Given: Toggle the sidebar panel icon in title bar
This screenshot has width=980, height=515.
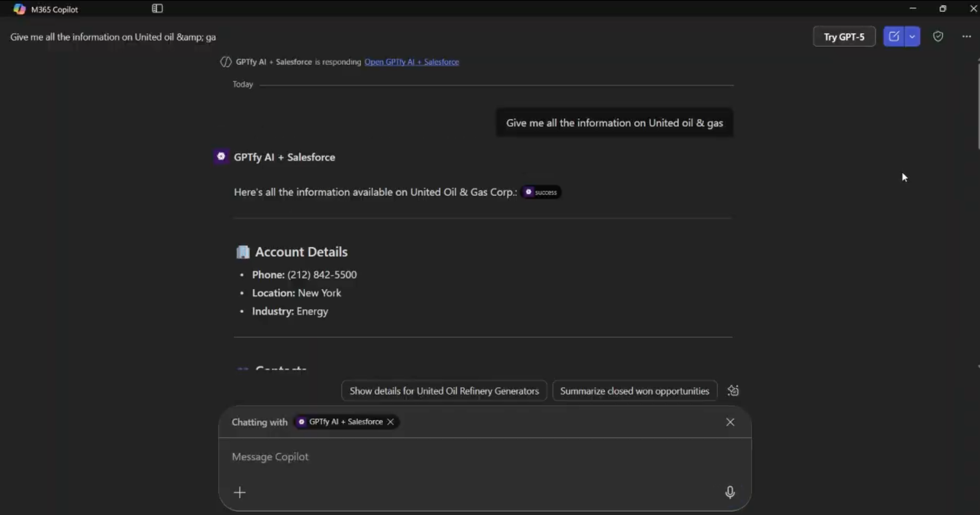Looking at the screenshot, I should 157,8.
